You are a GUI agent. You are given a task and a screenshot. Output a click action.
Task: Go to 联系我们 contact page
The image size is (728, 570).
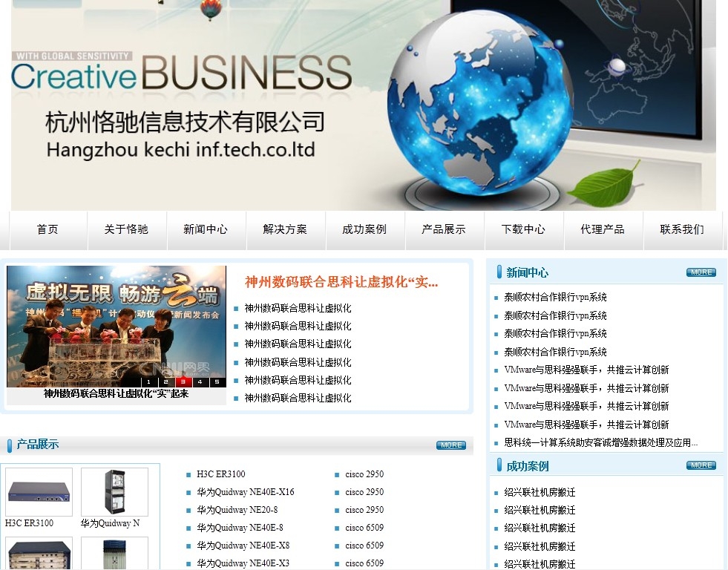(x=682, y=230)
